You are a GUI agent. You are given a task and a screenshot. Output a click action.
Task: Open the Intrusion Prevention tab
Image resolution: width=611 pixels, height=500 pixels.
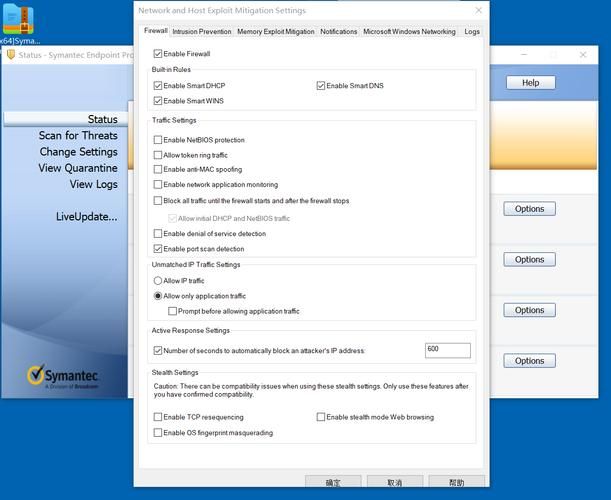point(202,32)
